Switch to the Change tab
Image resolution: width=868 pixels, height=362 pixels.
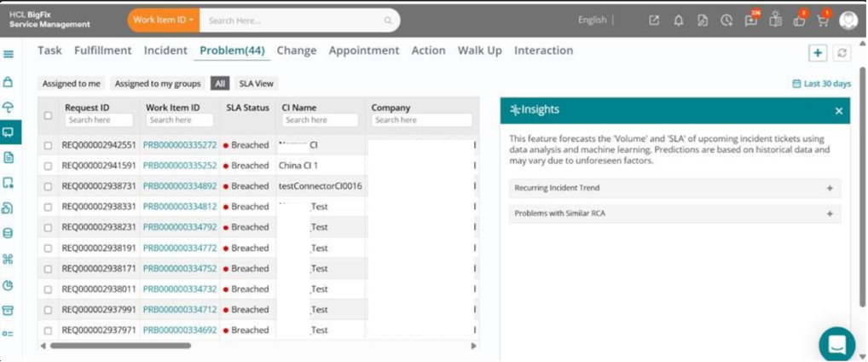coord(297,50)
